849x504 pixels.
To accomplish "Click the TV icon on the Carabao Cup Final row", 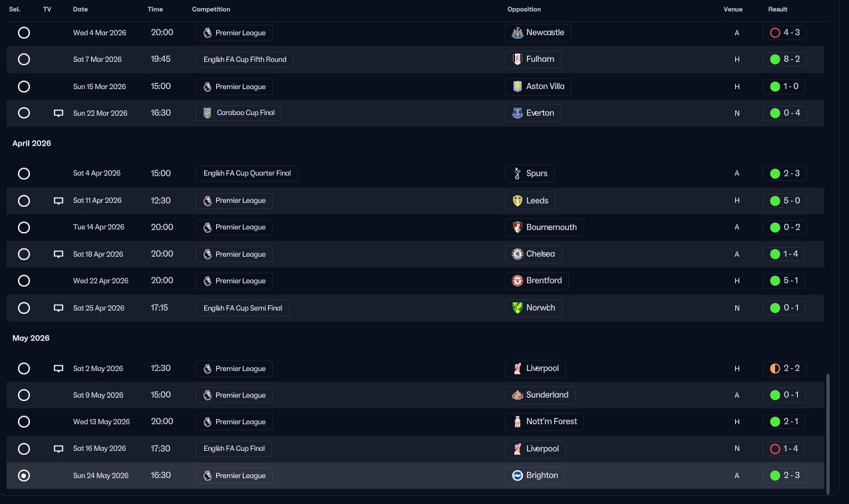I will coord(59,113).
